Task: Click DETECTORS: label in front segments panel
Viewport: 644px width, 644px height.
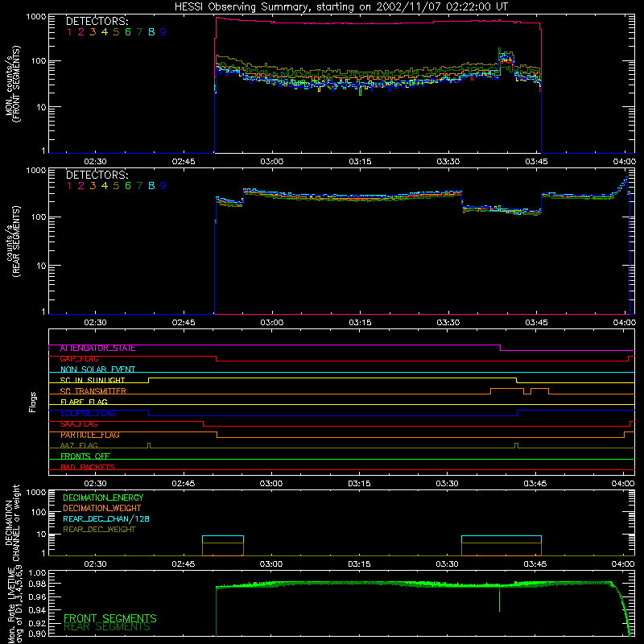Action: click(97, 21)
